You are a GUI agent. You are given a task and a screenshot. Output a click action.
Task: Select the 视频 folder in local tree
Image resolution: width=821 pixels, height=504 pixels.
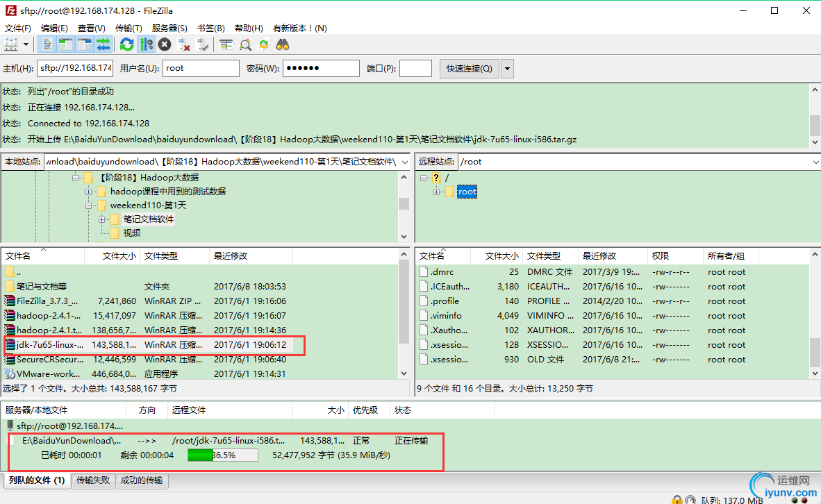(x=132, y=233)
